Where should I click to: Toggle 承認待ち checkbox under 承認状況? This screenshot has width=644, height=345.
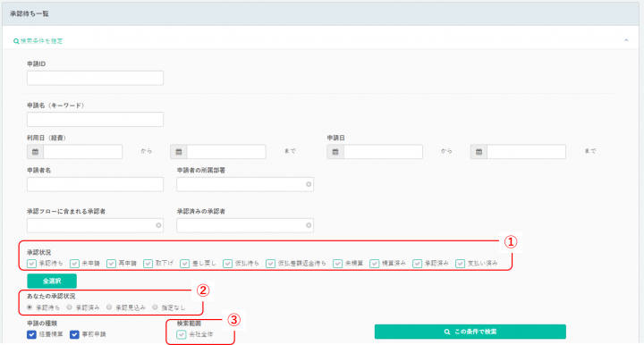coord(31,264)
